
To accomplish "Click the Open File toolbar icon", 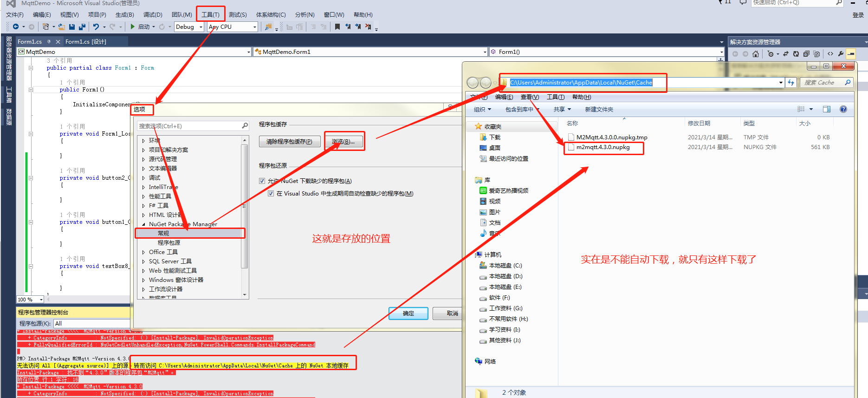I will pos(61,26).
